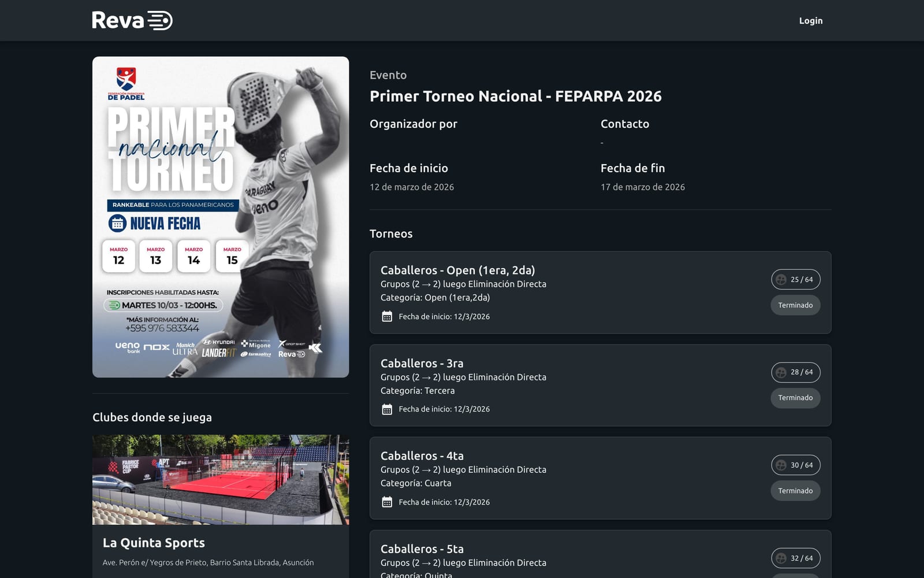Click Terminado badge for Caballeros 3ra
924x578 pixels.
coord(795,398)
